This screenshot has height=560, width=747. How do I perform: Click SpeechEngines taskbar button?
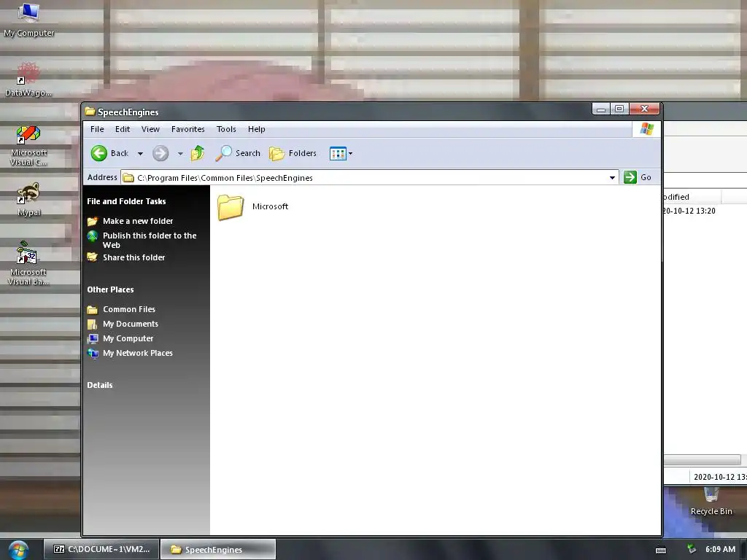coord(217,549)
